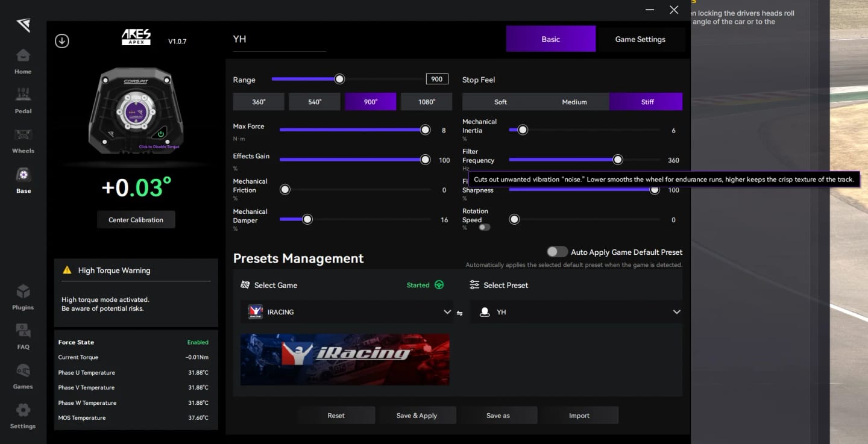Viewport: 868px width, 444px height.
Task: Click Save & Apply
Action: pyautogui.click(x=417, y=415)
